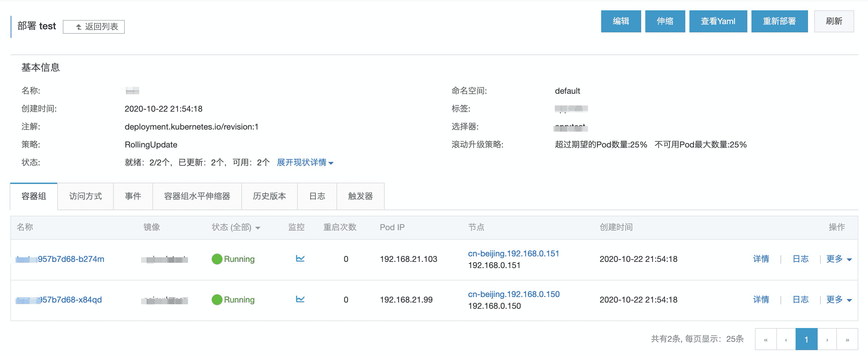The image size is (868, 357).
Task: Go to the first page arrow
Action: point(766,339)
